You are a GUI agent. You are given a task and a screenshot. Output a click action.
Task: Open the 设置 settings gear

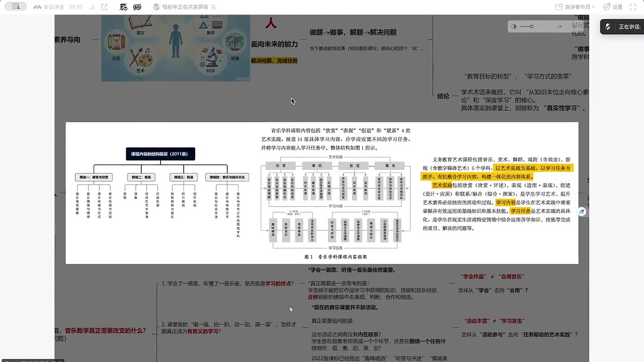[x=606, y=7]
